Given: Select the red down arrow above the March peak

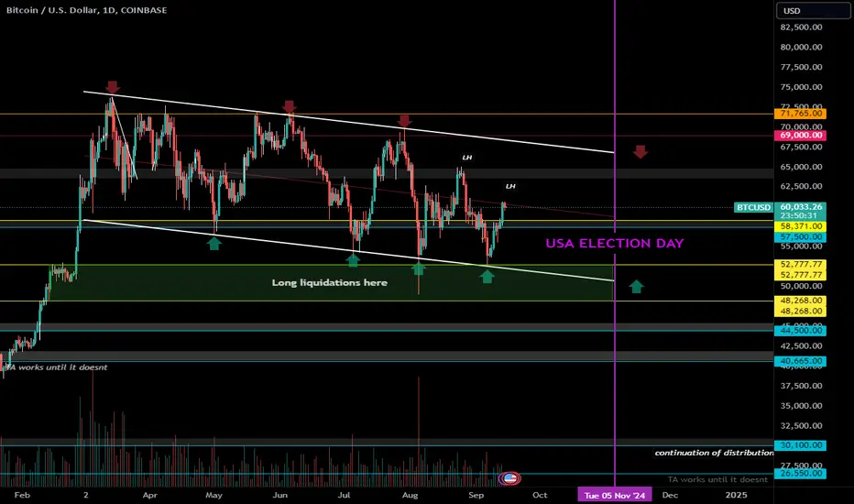Looking at the screenshot, I should click(x=112, y=87).
